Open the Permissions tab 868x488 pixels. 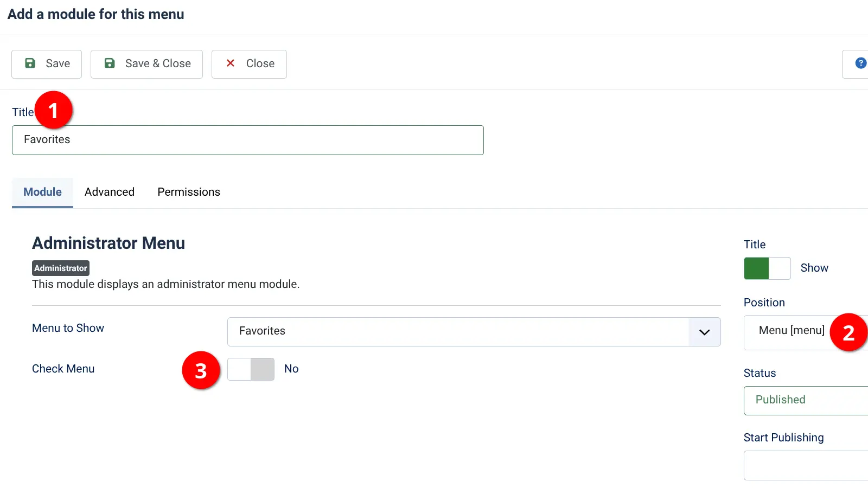[188, 192]
